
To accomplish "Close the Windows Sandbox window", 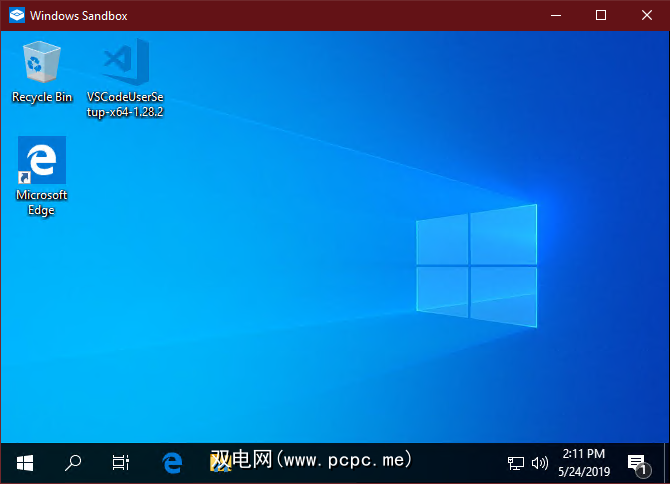I will tap(646, 15).
